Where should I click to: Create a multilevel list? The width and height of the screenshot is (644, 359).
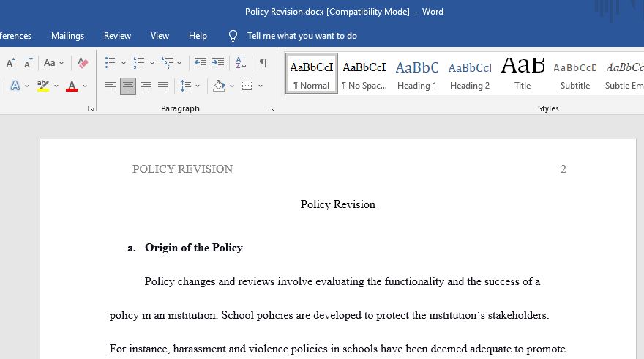pos(168,63)
